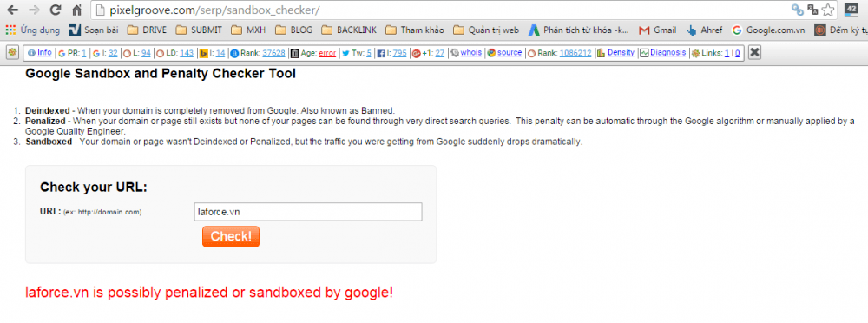
Task: Open the Tham khảo bookmark folder
Action: coord(415,30)
